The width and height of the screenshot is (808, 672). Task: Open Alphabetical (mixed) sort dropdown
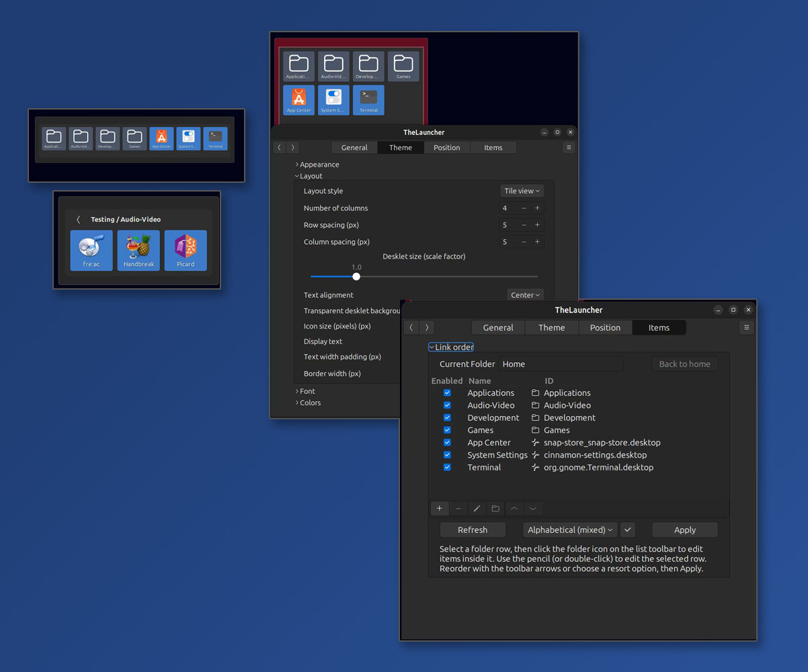[x=570, y=530]
